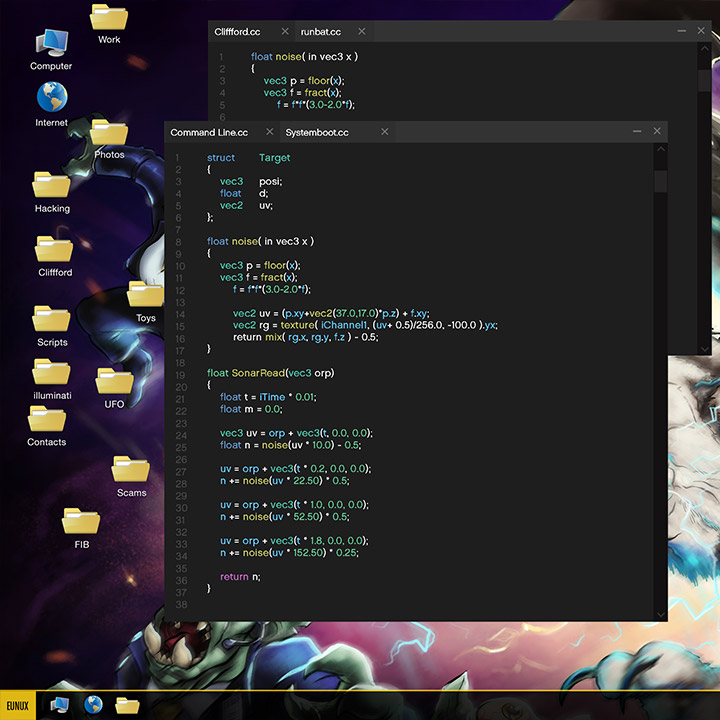Screen dimensions: 720x720
Task: Select the UFO folder icon
Action: click(115, 383)
